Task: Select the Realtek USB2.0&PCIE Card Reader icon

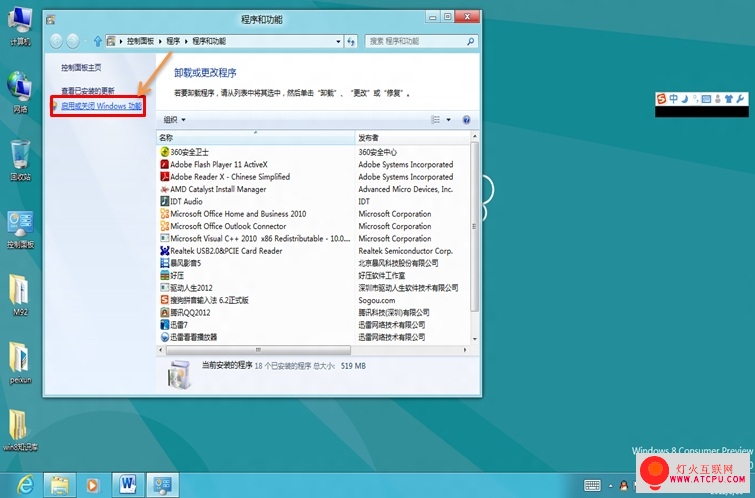Action: pos(165,250)
